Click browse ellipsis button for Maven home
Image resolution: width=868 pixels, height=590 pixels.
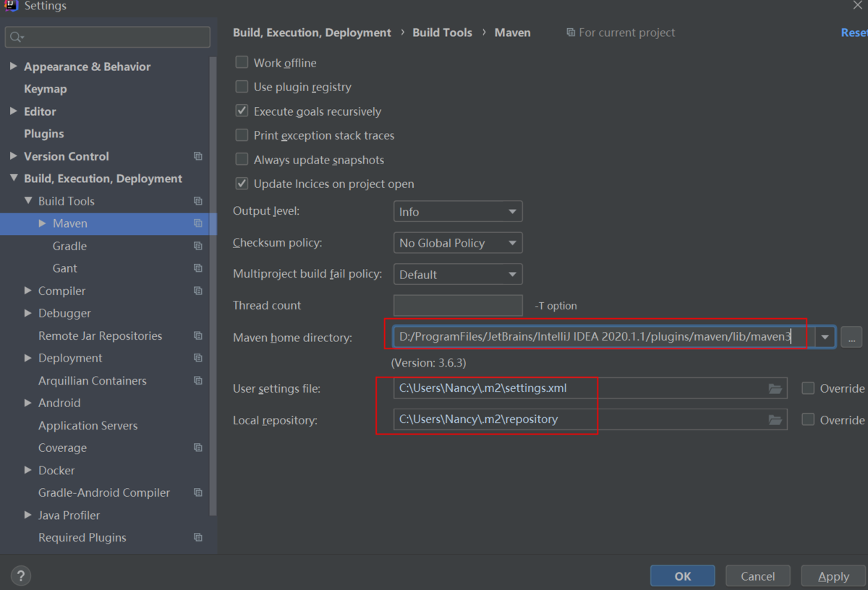tap(851, 337)
